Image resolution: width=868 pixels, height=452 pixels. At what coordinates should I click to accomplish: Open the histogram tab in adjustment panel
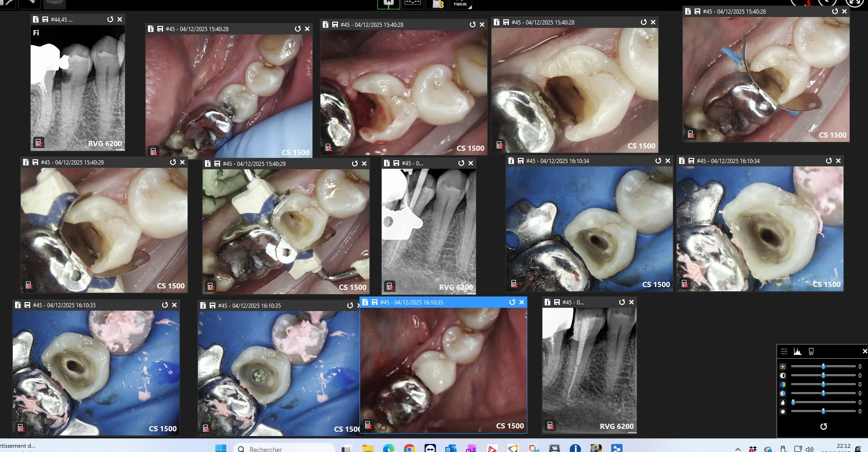(x=797, y=352)
